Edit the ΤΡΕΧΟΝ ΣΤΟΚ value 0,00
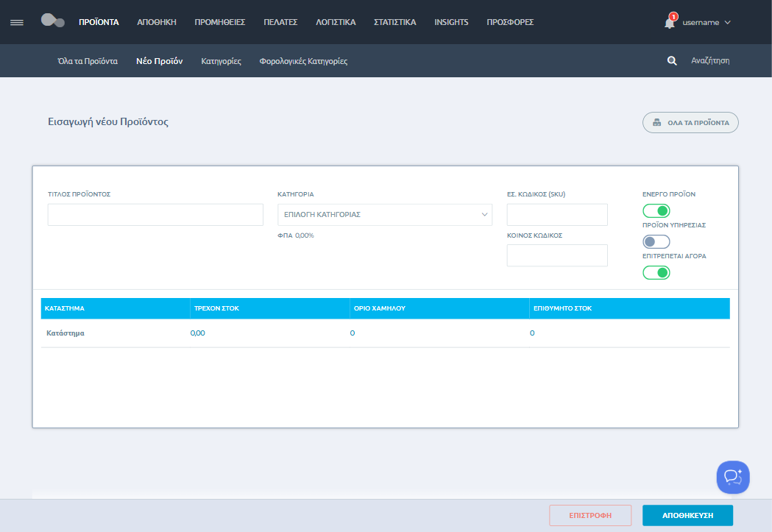 pos(197,333)
